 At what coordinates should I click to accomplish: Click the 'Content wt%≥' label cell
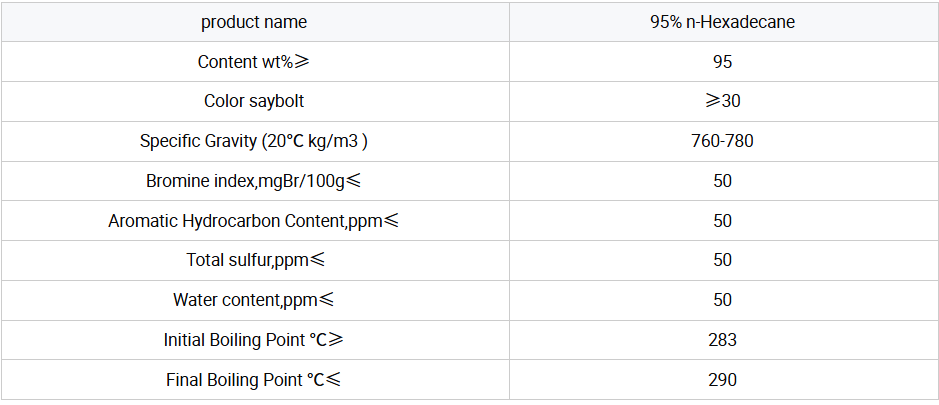pyautogui.click(x=254, y=62)
